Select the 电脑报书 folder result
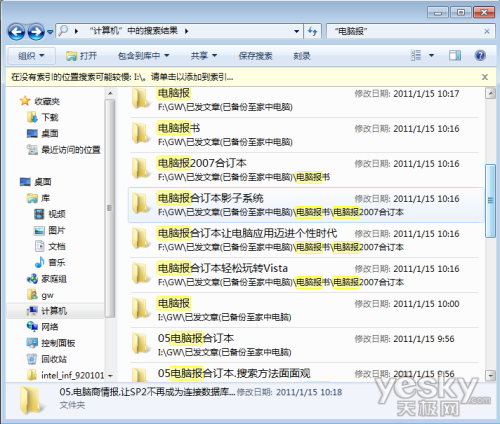The width and height of the screenshot is (500, 424). [304, 135]
